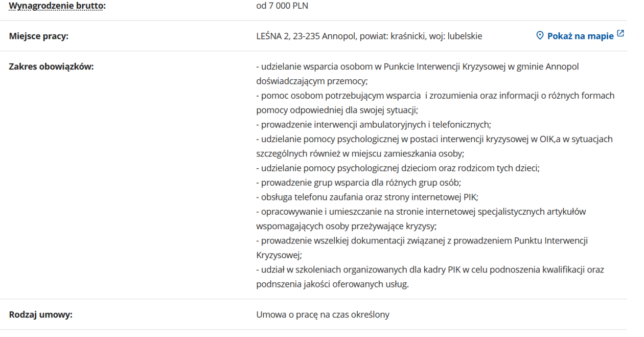Image resolution: width=644 pixels, height=337 pixels.
Task: Open the "Pokaż na mapie" link
Action: tap(580, 36)
